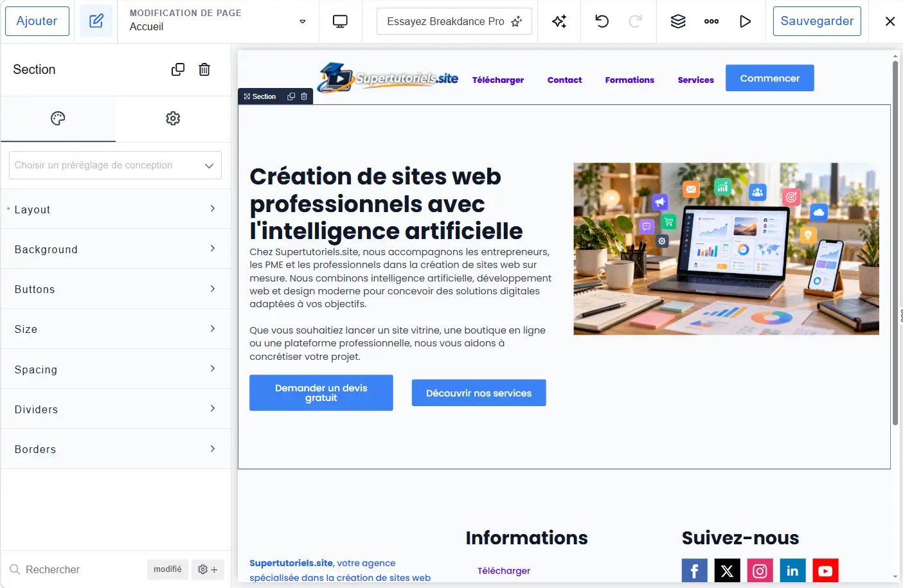The height and width of the screenshot is (588, 903).
Task: Click the Facebook social icon
Action: tap(695, 571)
